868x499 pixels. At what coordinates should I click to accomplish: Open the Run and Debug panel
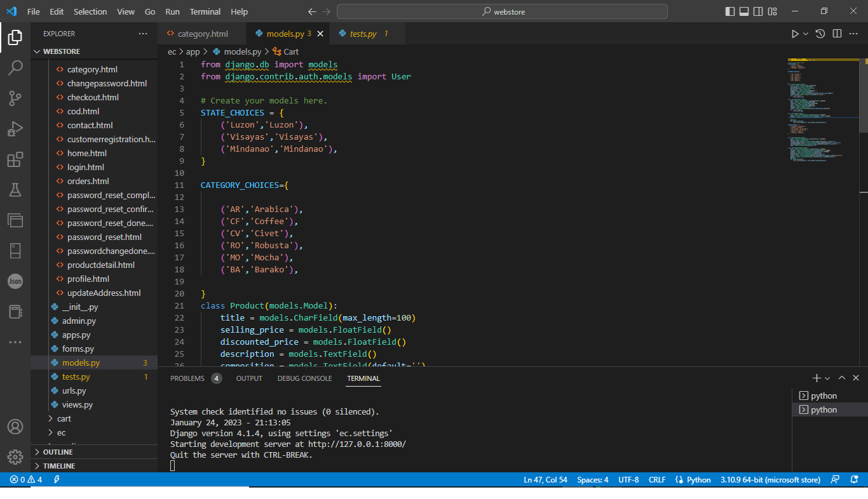point(15,128)
